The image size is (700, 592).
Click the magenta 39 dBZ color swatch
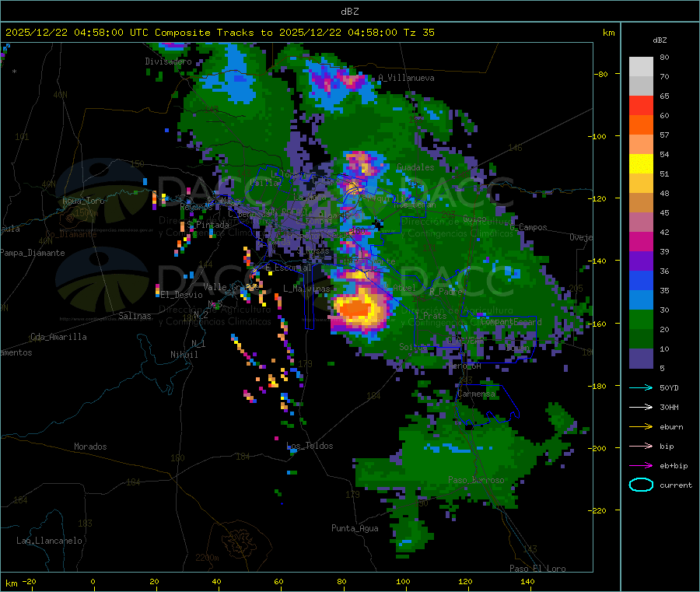[x=641, y=241]
